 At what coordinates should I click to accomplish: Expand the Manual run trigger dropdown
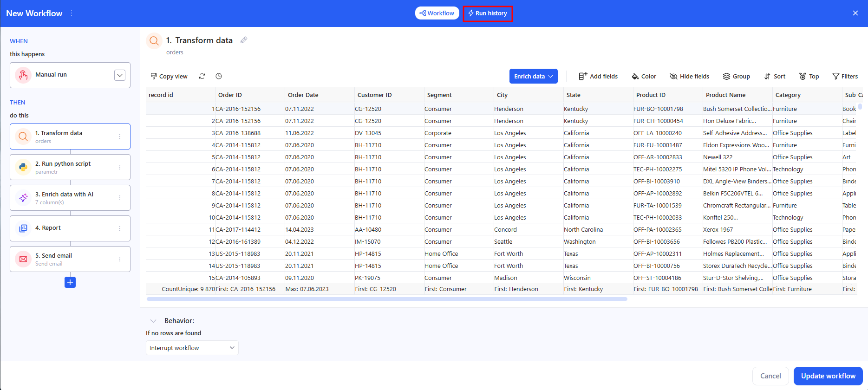click(120, 75)
